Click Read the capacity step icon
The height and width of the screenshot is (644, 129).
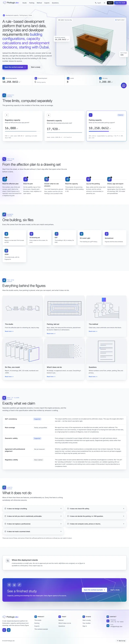68,179
